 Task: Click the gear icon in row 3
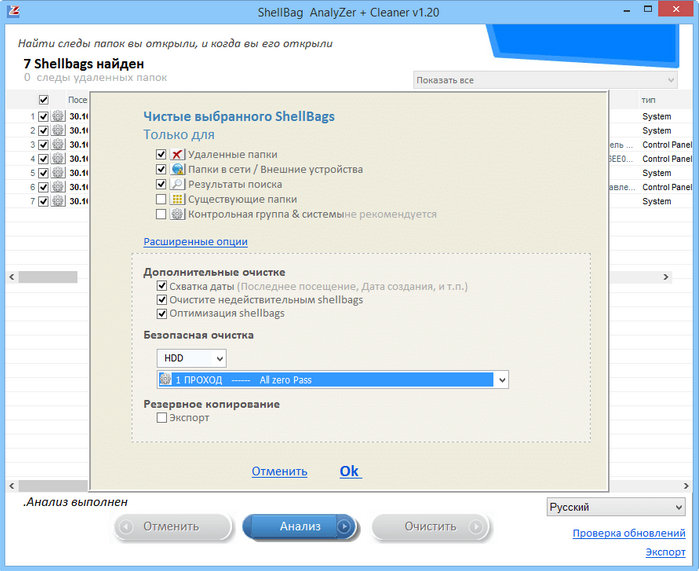[58, 145]
